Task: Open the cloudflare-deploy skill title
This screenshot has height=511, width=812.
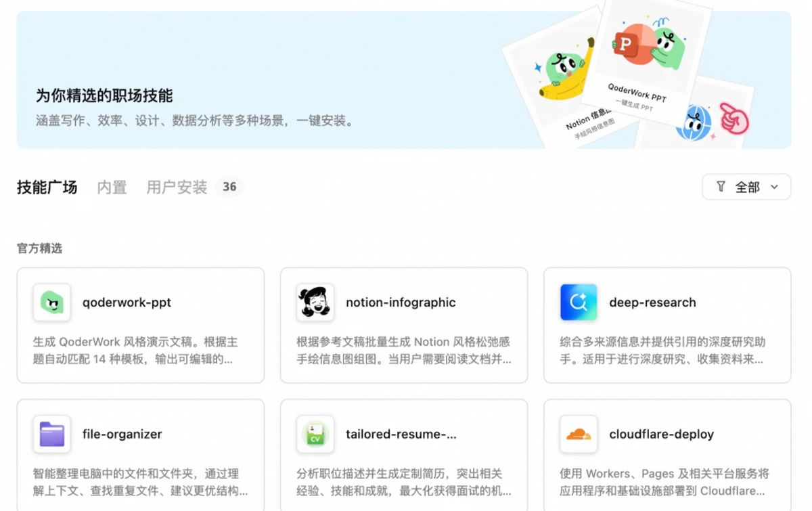Action: [662, 435]
